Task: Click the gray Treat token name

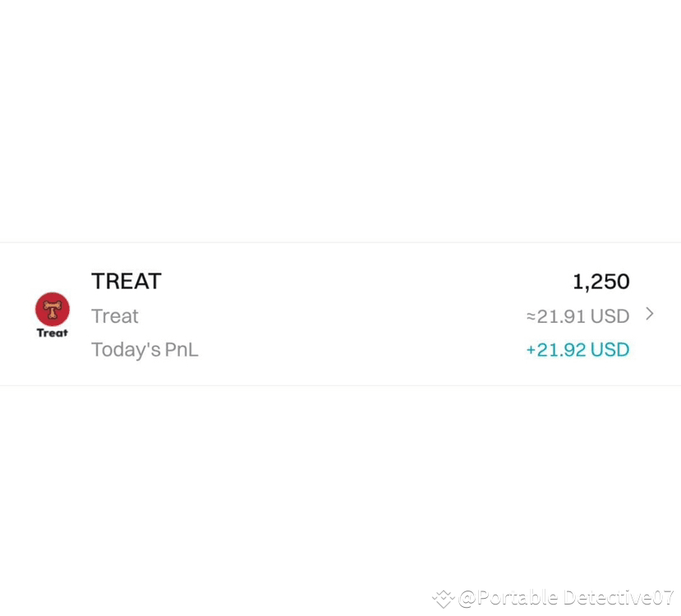Action: coord(115,316)
